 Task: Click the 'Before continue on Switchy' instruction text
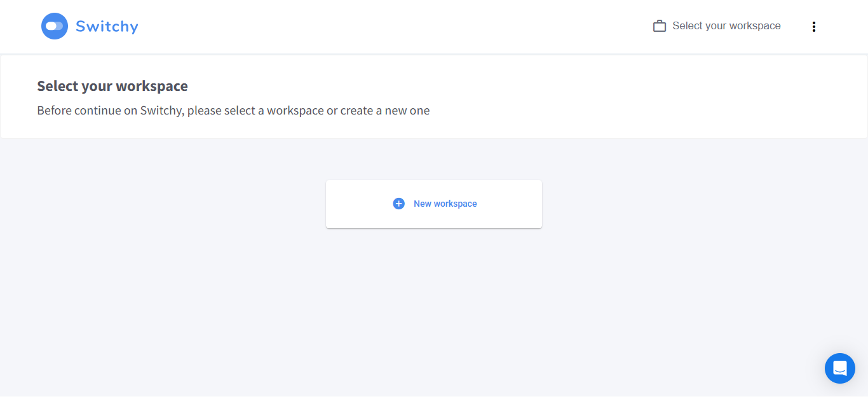click(233, 111)
